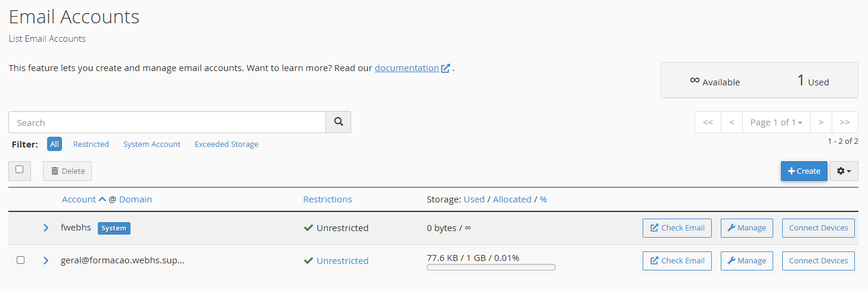Click the previous page arrow
Viewport: 868px width, 292px height.
pyautogui.click(x=731, y=122)
